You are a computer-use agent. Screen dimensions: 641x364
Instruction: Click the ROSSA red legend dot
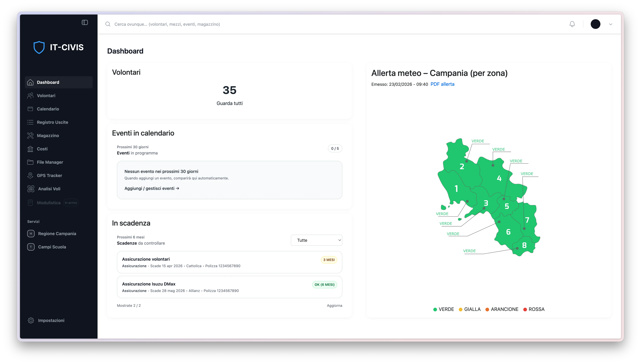[x=525, y=309]
